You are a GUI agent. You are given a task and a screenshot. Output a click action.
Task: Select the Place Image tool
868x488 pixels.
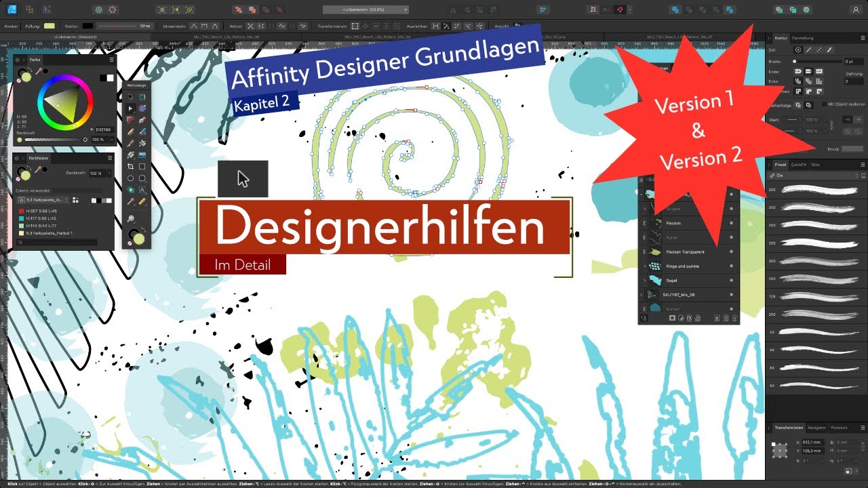click(x=142, y=155)
